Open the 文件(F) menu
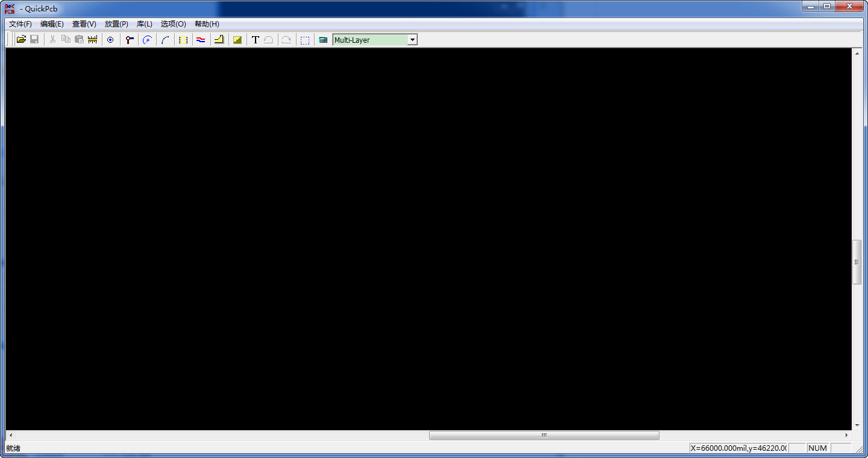Image resolution: width=868 pixels, height=458 pixels. tap(20, 24)
